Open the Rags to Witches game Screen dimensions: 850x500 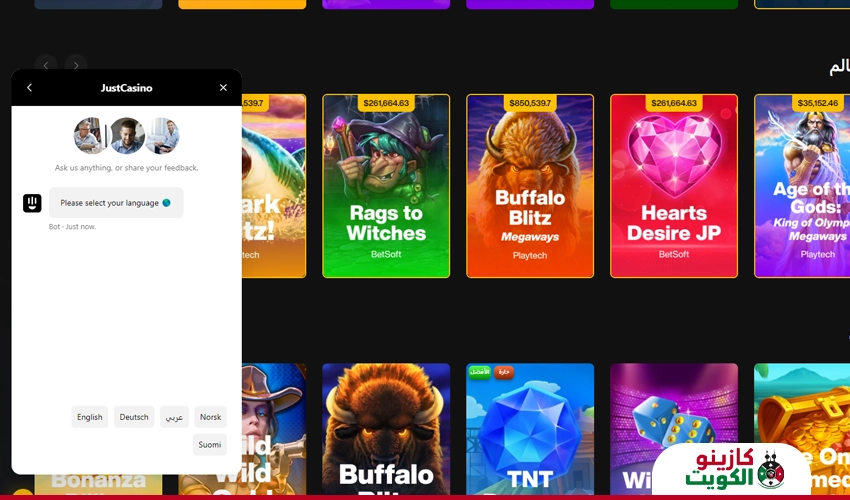tap(386, 190)
